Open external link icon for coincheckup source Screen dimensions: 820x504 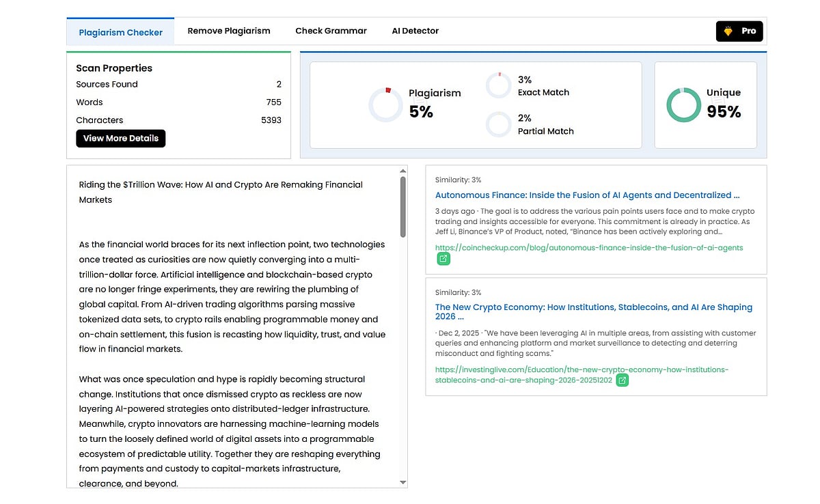click(x=443, y=259)
